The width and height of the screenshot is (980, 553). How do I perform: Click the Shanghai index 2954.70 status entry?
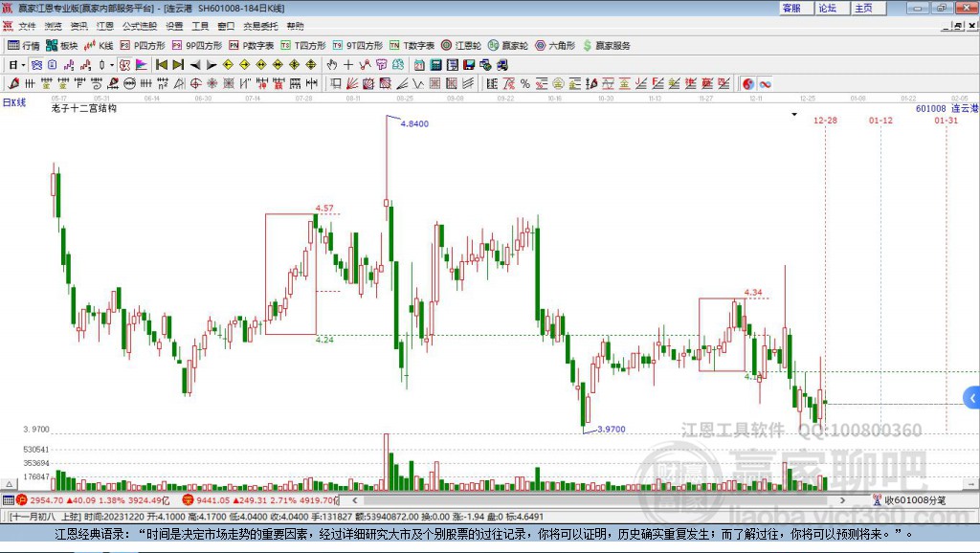click(x=93, y=500)
